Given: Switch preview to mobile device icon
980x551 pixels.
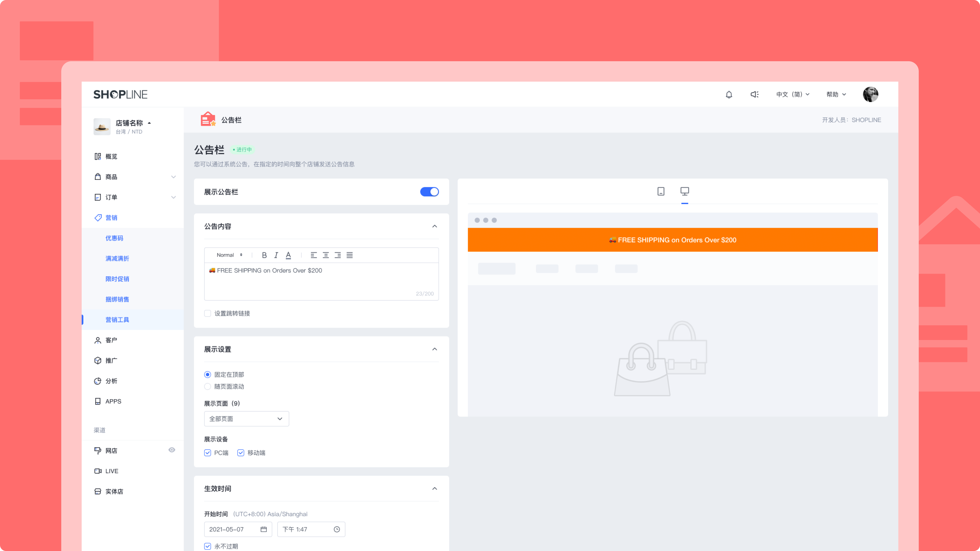Looking at the screenshot, I should 661,191.
